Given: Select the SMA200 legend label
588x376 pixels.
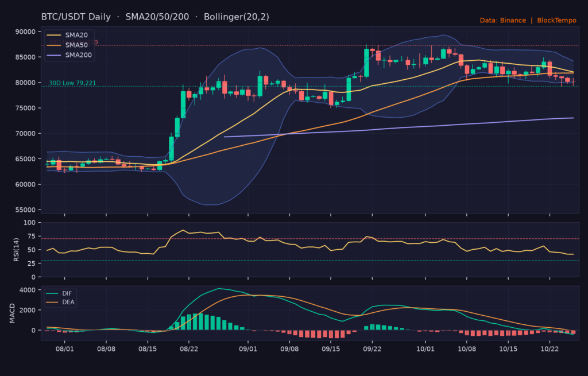Looking at the screenshot, I should (x=78, y=55).
